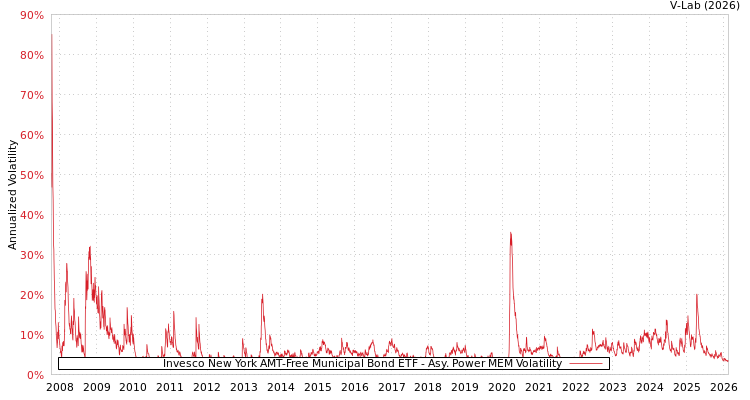
Task: Click the 2017 x-axis label
Action: [391, 387]
